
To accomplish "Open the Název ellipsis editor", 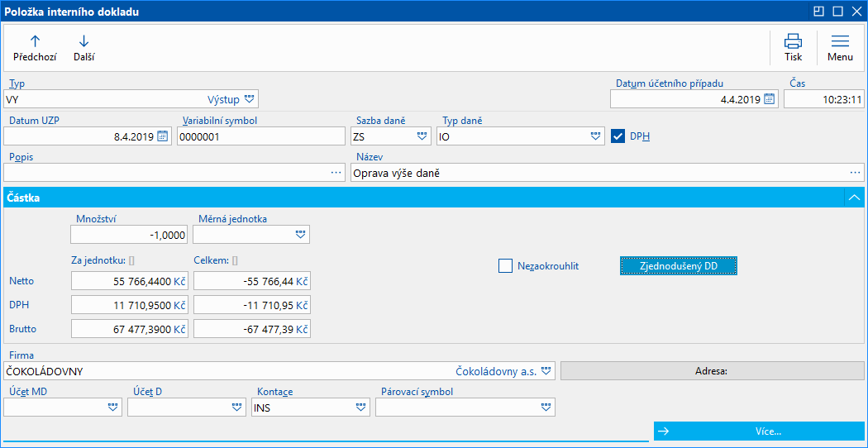I will (x=856, y=173).
